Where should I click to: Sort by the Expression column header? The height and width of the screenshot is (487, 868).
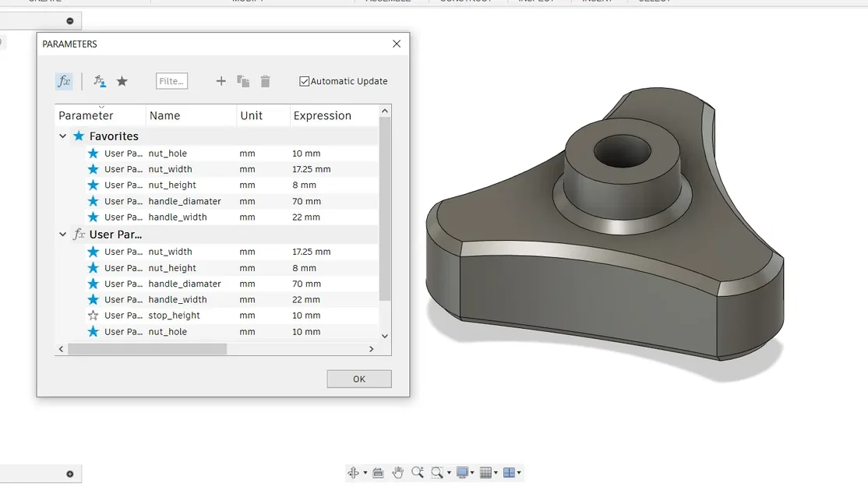click(322, 115)
